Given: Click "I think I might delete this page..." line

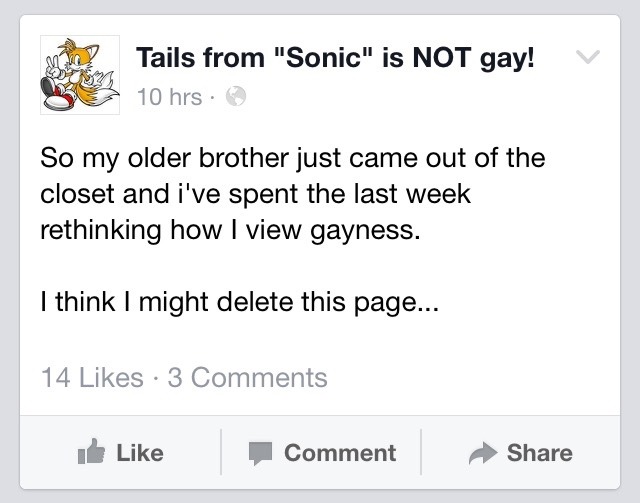Looking at the screenshot, I should [238, 310].
